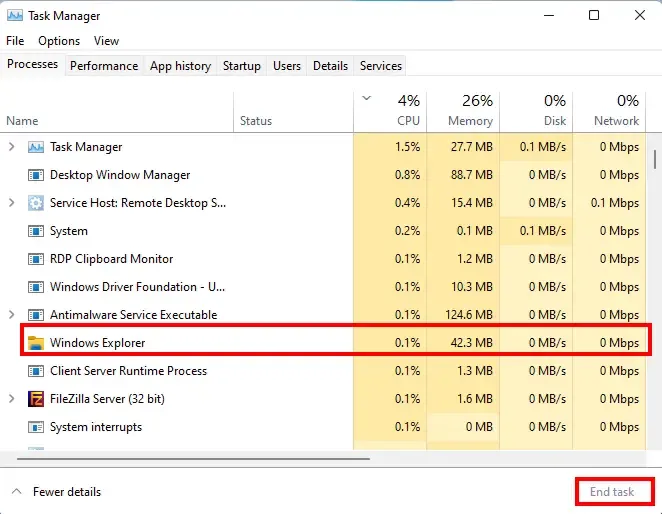Click the FileZilla Server icon
Screen dimensions: 662x514
pos(36,399)
